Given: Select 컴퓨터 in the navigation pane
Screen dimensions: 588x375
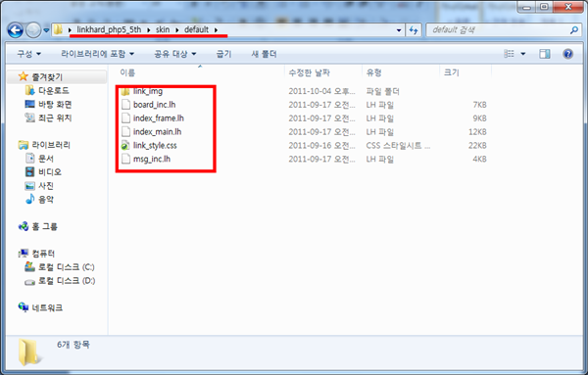Looking at the screenshot, I should pos(43,254).
